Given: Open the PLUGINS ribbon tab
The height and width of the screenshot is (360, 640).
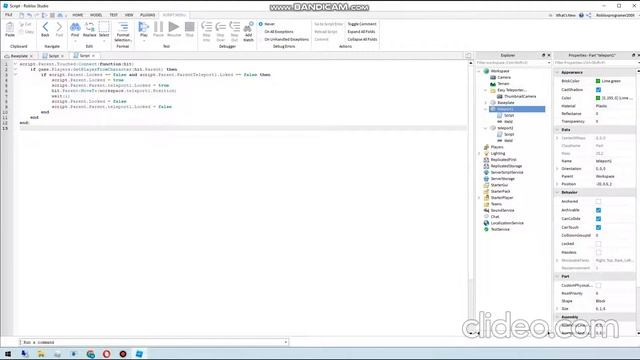Looking at the screenshot, I should (x=147, y=15).
